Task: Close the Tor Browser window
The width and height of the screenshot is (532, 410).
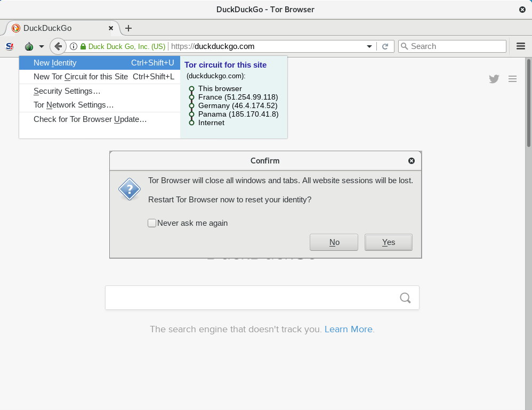Action: tap(522, 10)
